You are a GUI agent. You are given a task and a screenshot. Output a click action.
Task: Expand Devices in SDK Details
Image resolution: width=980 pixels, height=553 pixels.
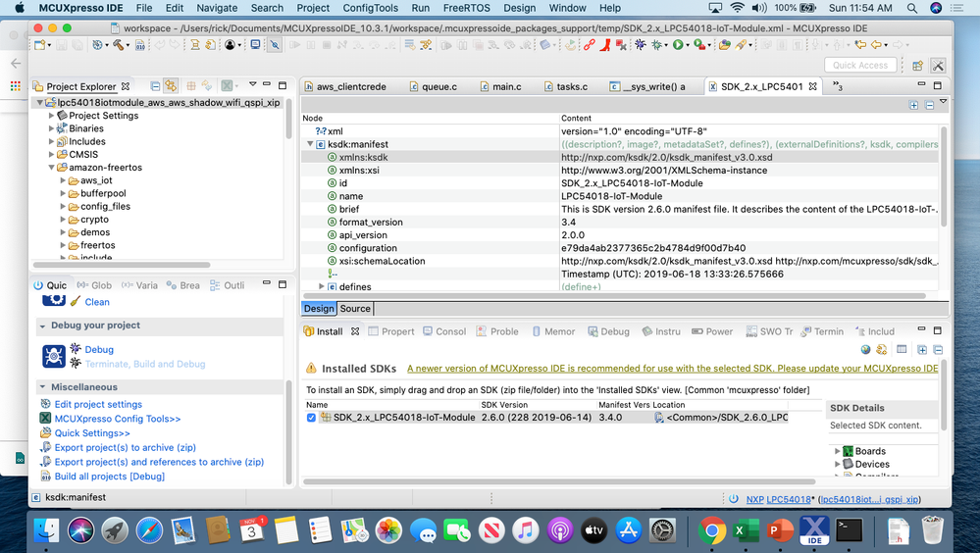837,465
